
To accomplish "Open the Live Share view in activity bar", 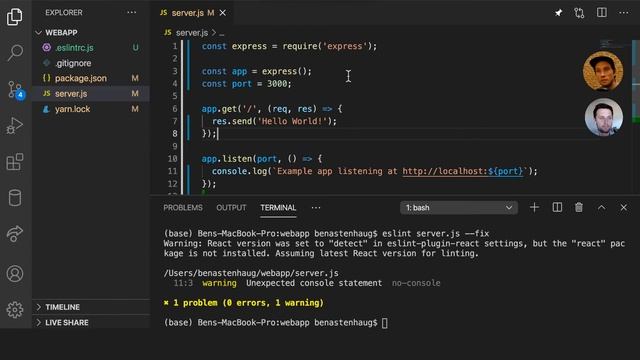I will pos(15,233).
